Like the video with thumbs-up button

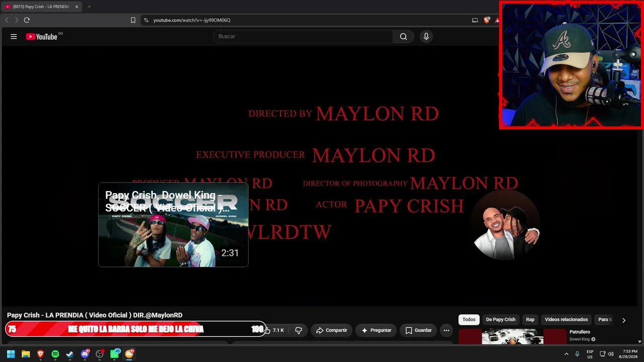pos(274,330)
